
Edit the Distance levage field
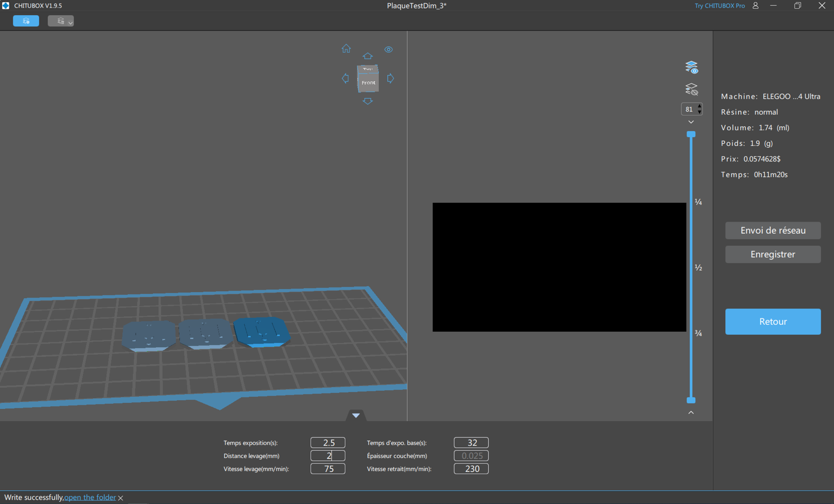tap(328, 456)
